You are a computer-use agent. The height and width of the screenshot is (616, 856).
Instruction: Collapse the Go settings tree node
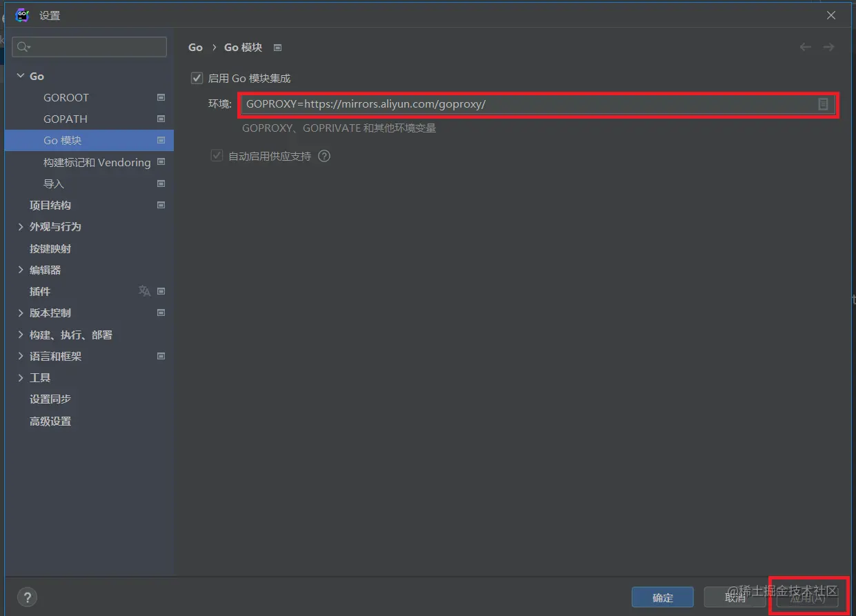[x=20, y=76]
